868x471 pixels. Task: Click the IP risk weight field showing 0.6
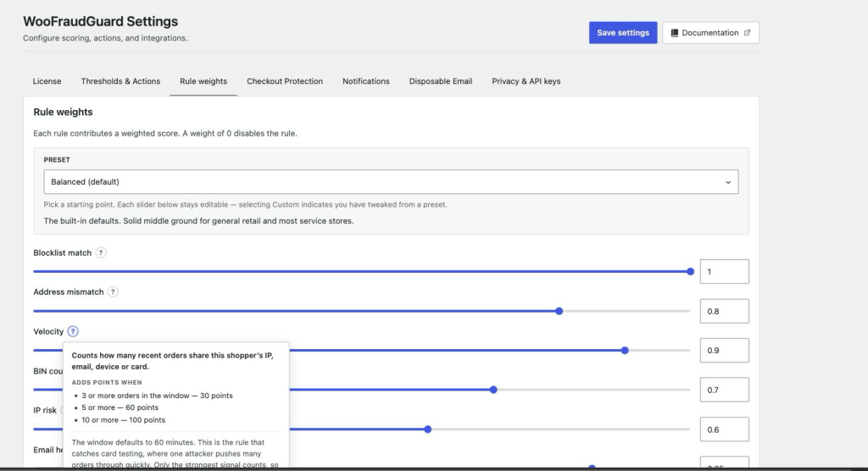click(x=724, y=429)
